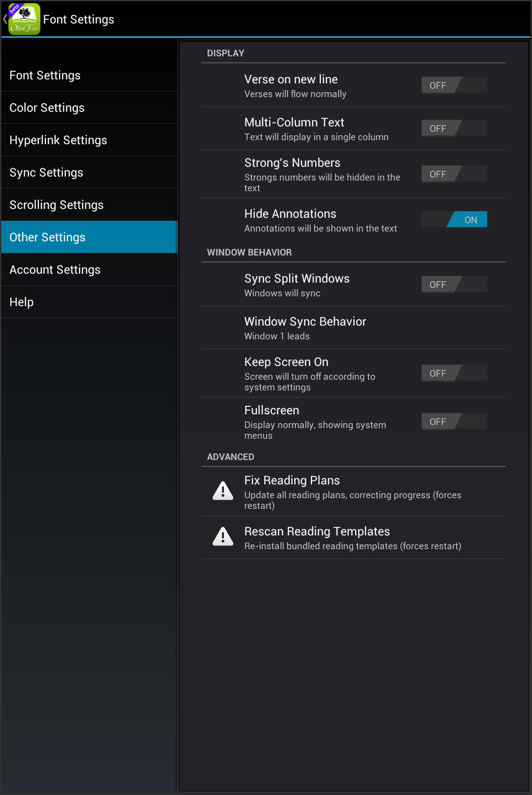Tap the Multi-Column Text label
The image size is (532, 795).
coord(294,122)
